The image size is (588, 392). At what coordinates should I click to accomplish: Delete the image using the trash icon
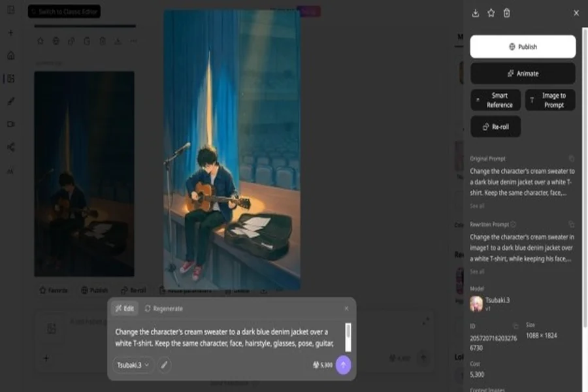[506, 13]
